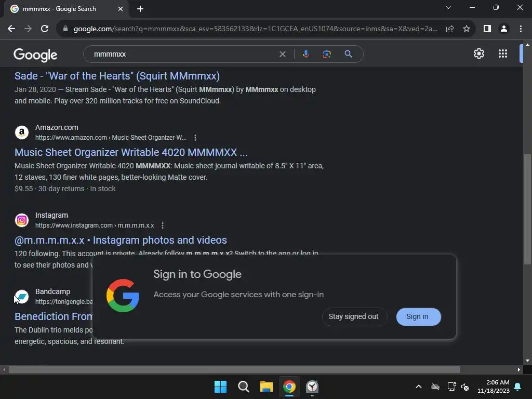Open the Google apps grid

coord(503,54)
